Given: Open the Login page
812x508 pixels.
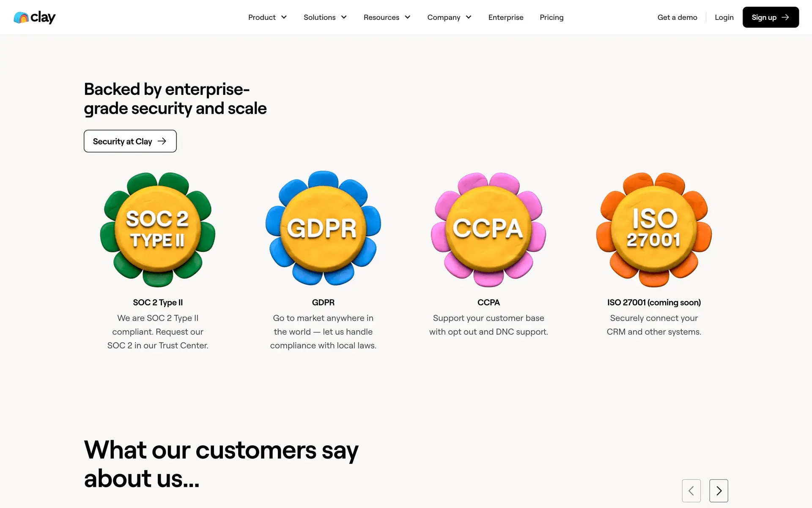Looking at the screenshot, I should [x=724, y=17].
